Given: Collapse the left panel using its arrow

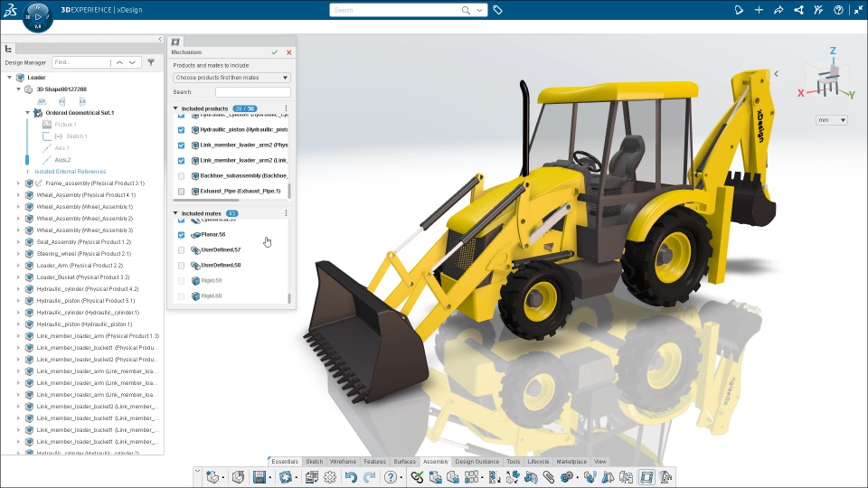Looking at the screenshot, I should tap(160, 39).
